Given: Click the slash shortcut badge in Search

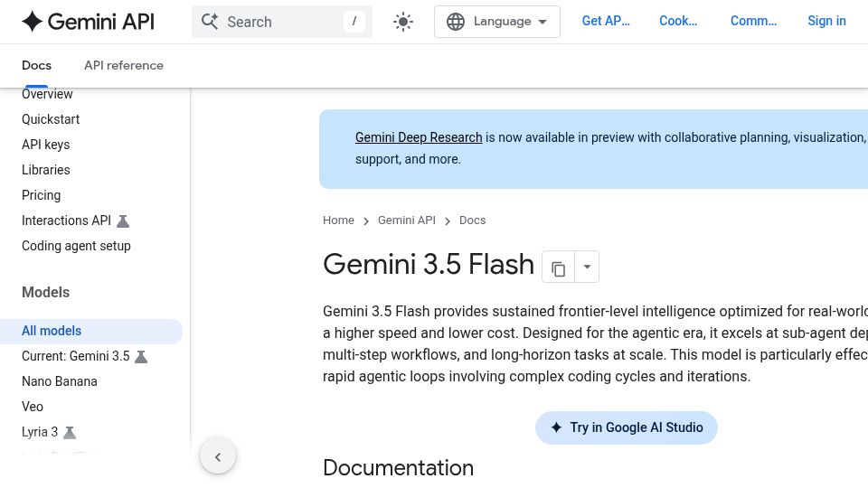Looking at the screenshot, I should pyautogui.click(x=354, y=22).
